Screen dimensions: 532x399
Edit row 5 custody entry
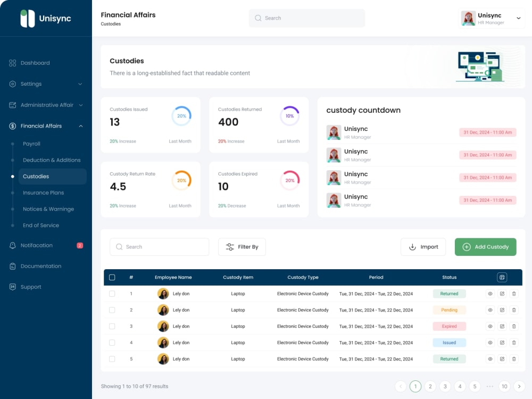point(502,359)
